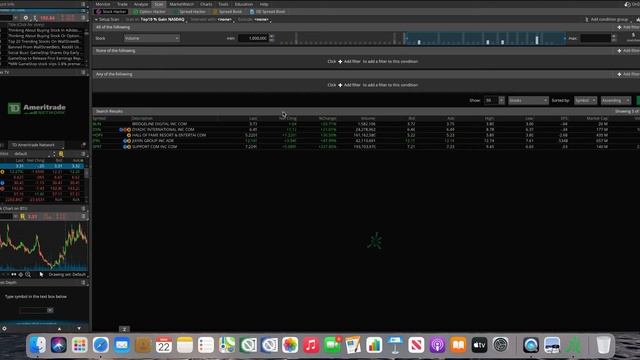640x360 pixels.
Task: Click the chart gadget pointer cursor icon
Action: coord(41,275)
